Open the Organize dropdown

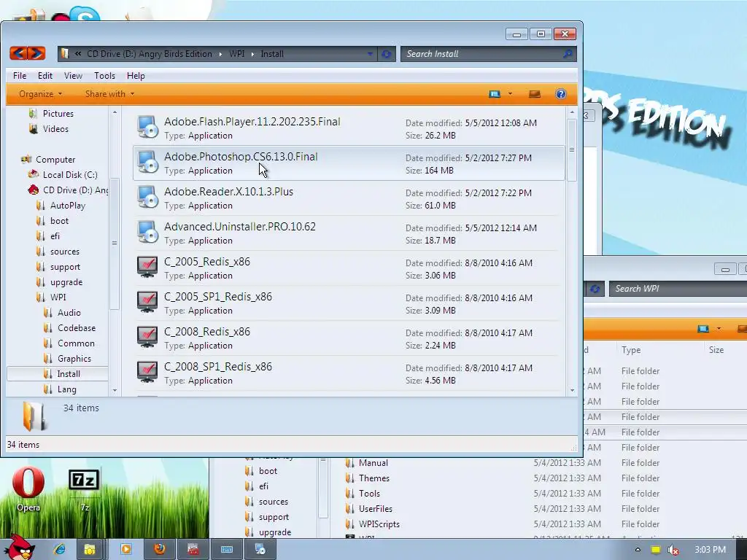click(41, 94)
